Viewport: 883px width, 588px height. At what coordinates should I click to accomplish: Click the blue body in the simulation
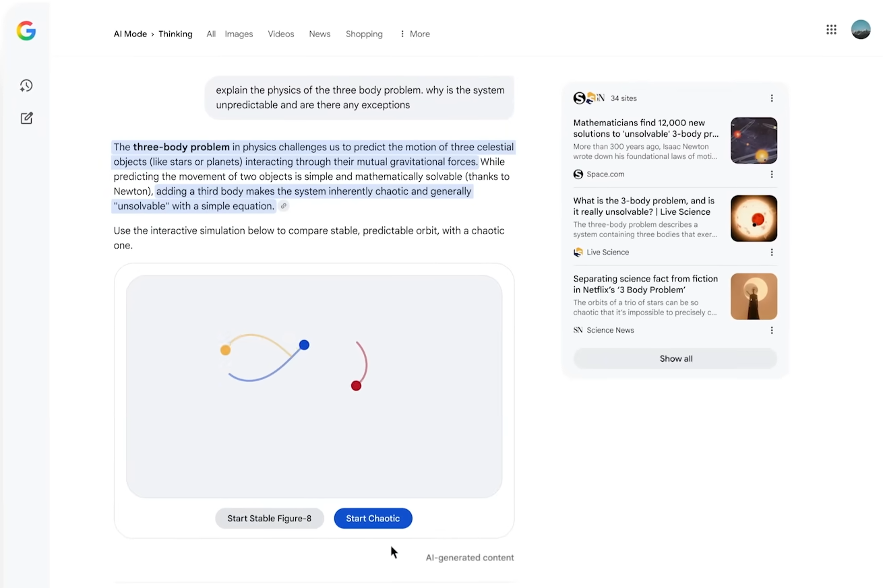304,345
